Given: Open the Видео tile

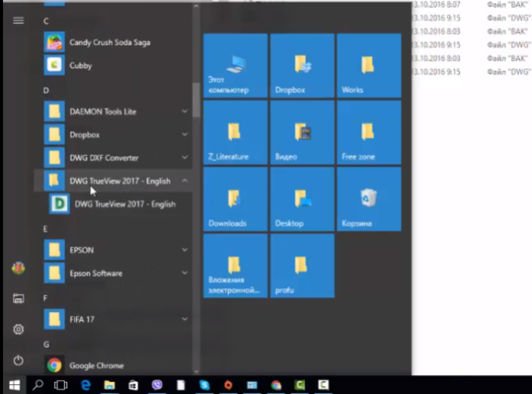Looking at the screenshot, I should [302, 132].
